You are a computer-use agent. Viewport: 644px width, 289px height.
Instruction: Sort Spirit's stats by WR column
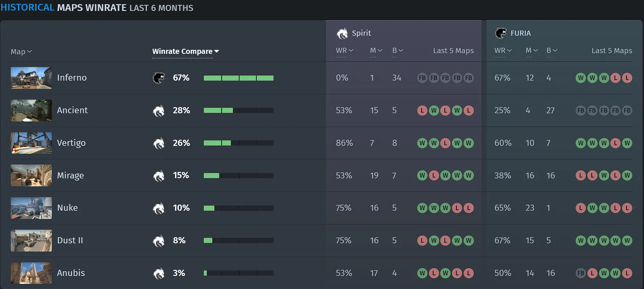click(345, 50)
